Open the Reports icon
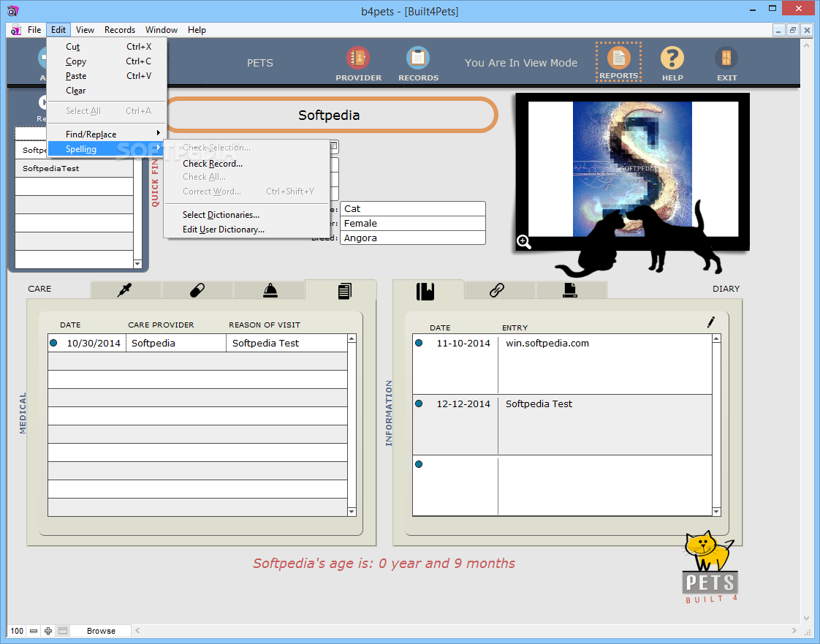 click(x=619, y=58)
